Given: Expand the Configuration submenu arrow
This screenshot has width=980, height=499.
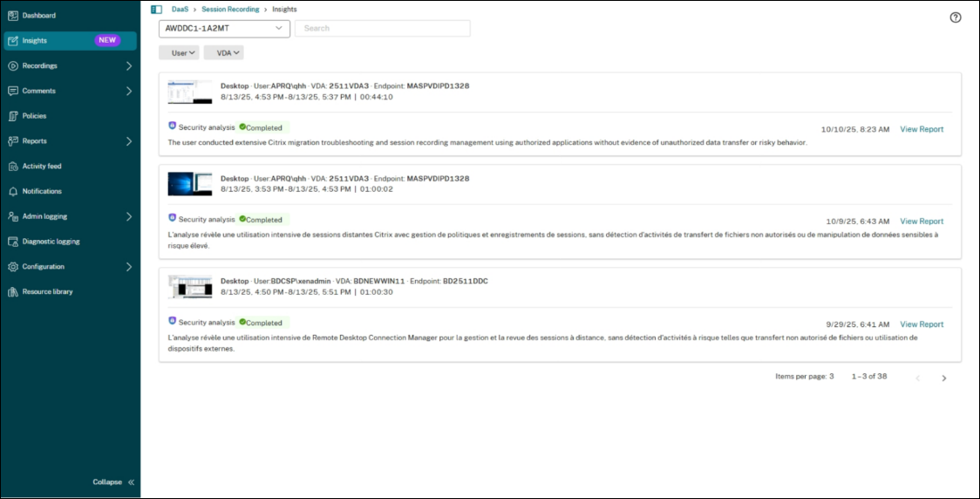Looking at the screenshot, I should coord(129,266).
